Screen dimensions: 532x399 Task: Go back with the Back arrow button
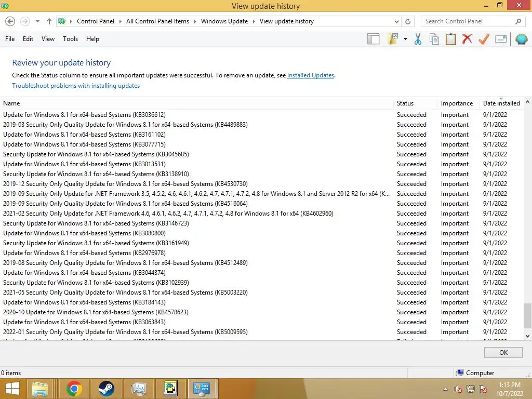click(10, 21)
